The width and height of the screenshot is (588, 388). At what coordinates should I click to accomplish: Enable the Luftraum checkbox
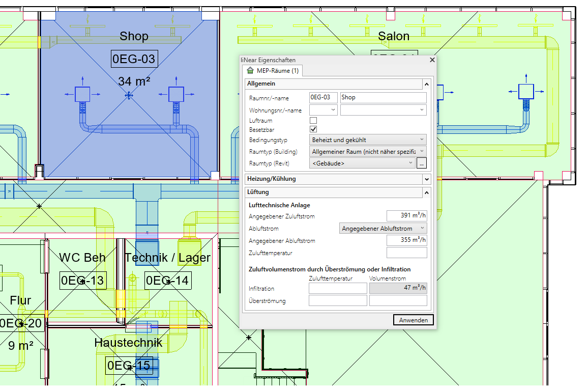tap(313, 121)
